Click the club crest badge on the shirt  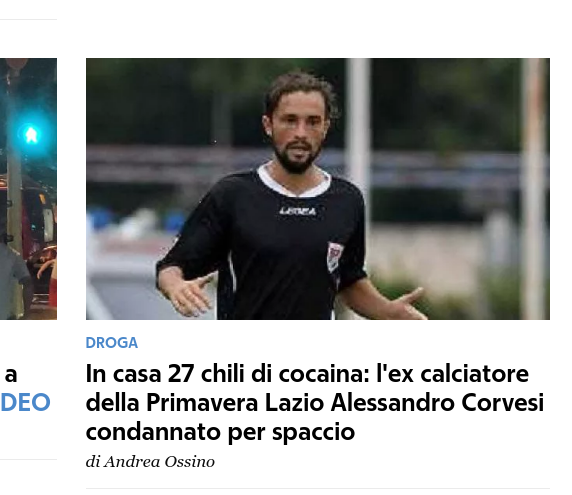tap(334, 256)
